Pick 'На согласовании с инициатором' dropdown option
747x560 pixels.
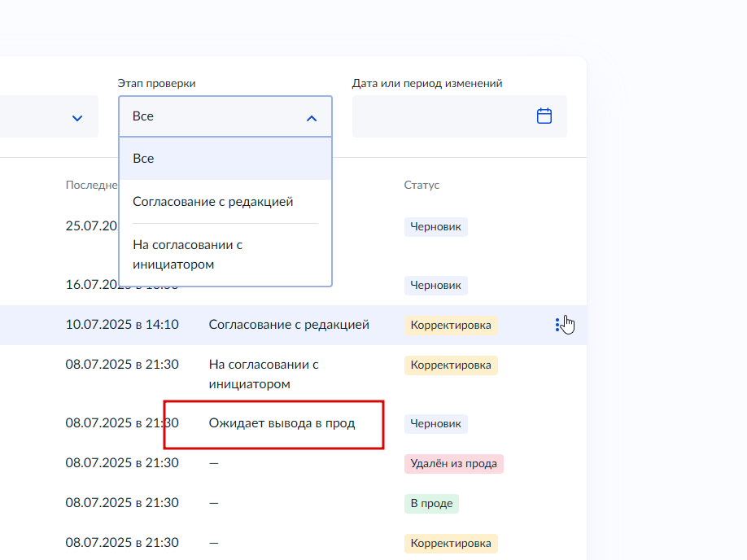pyautogui.click(x=225, y=255)
